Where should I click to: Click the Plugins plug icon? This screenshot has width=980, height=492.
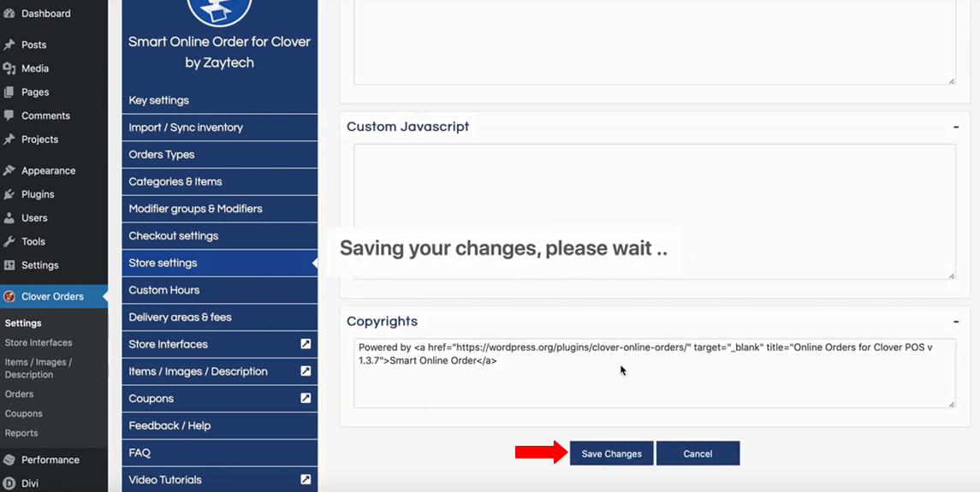[9, 194]
